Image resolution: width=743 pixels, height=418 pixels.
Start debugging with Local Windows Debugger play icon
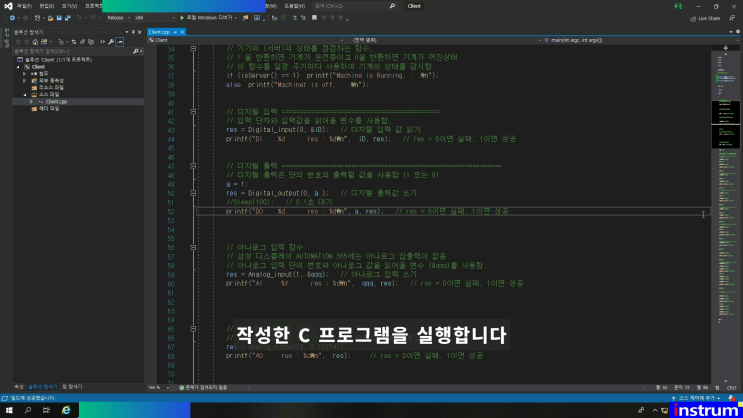[x=182, y=18]
